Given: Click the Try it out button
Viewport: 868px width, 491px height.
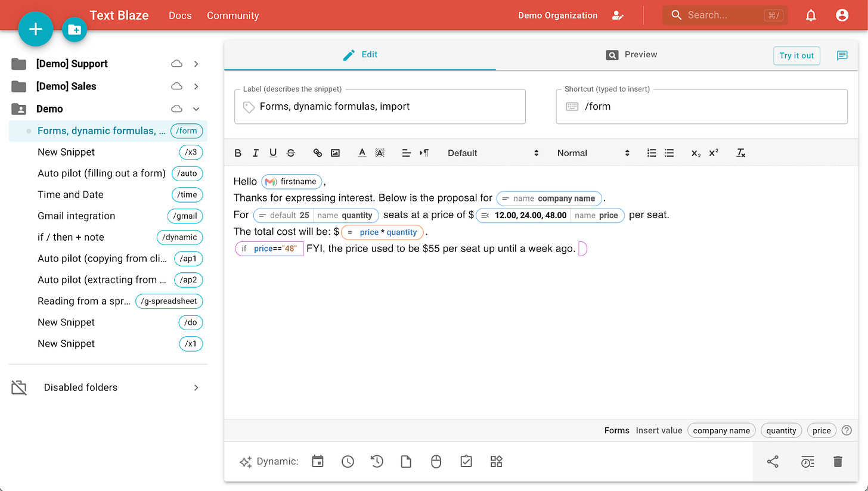Looking at the screenshot, I should tap(796, 55).
